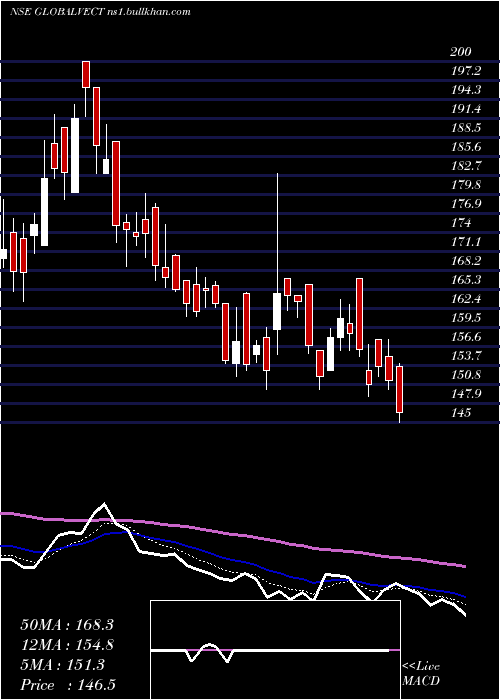500x700 pixels.
Task: Click the 200 price axis label
Action: click(460, 52)
